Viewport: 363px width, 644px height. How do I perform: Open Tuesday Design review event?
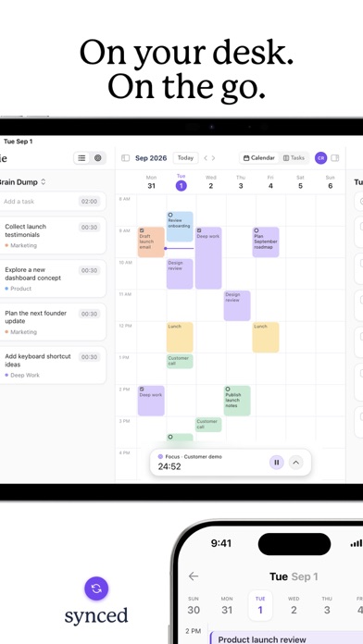180,274
